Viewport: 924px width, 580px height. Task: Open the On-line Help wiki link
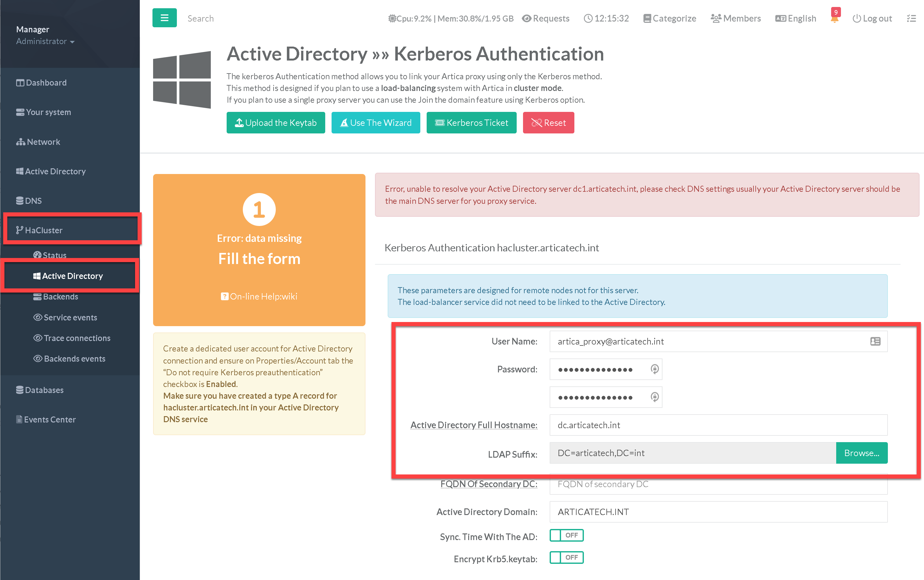point(259,296)
